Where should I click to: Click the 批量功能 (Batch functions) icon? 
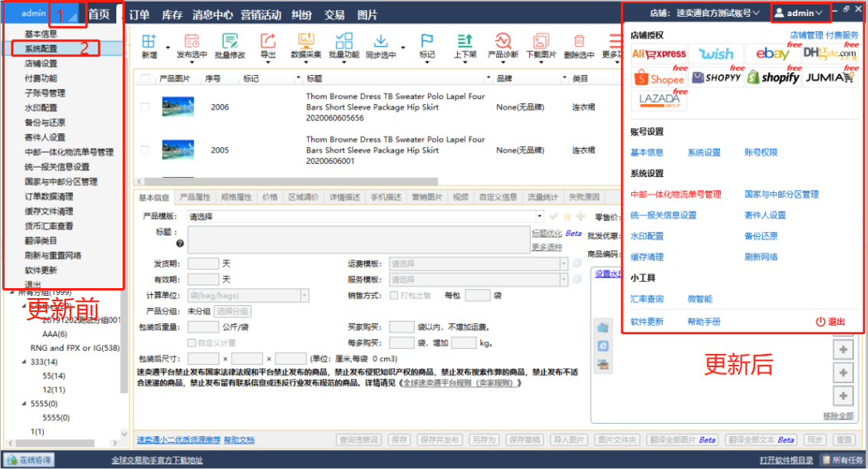pyautogui.click(x=344, y=41)
